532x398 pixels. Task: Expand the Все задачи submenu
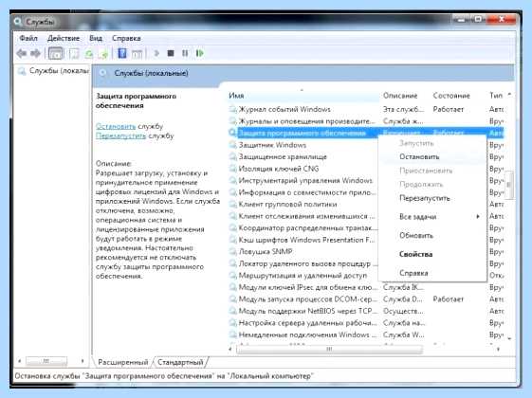point(431,217)
